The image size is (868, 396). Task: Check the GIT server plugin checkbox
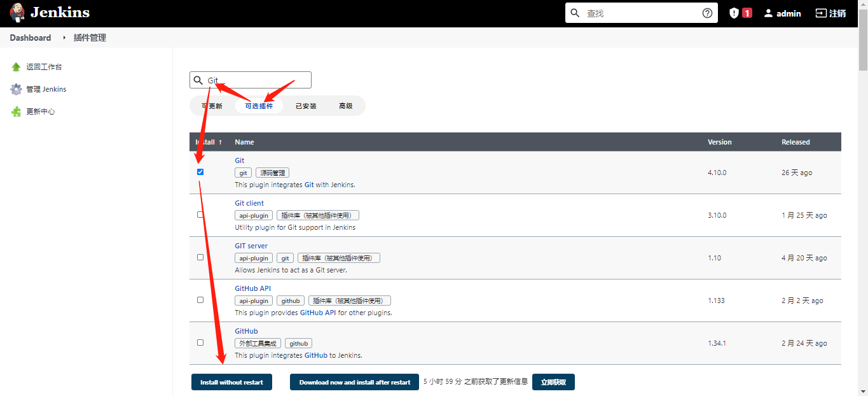[200, 257]
